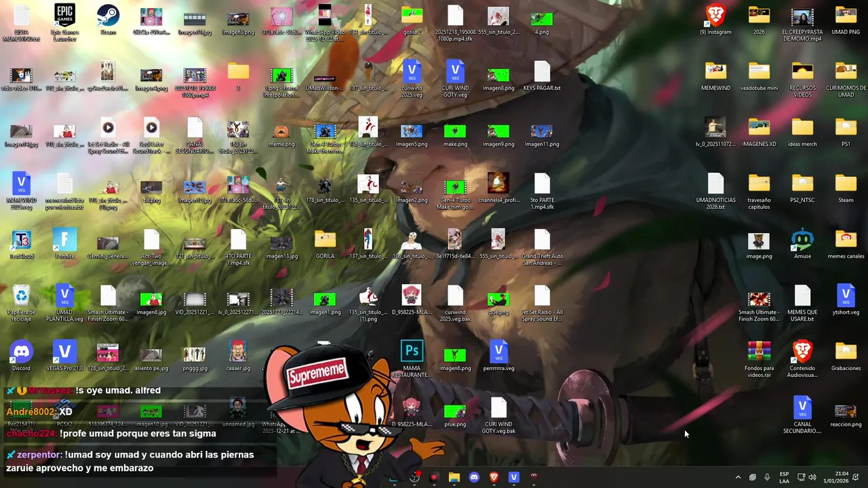Screen dimensions: 868x488
Task: Open the MEMEWIND folder
Action: 715,76
